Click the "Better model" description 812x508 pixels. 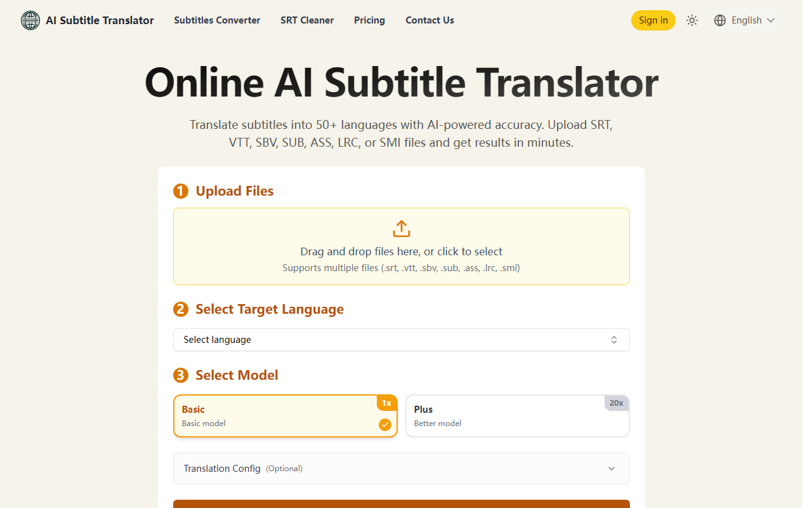(x=438, y=423)
